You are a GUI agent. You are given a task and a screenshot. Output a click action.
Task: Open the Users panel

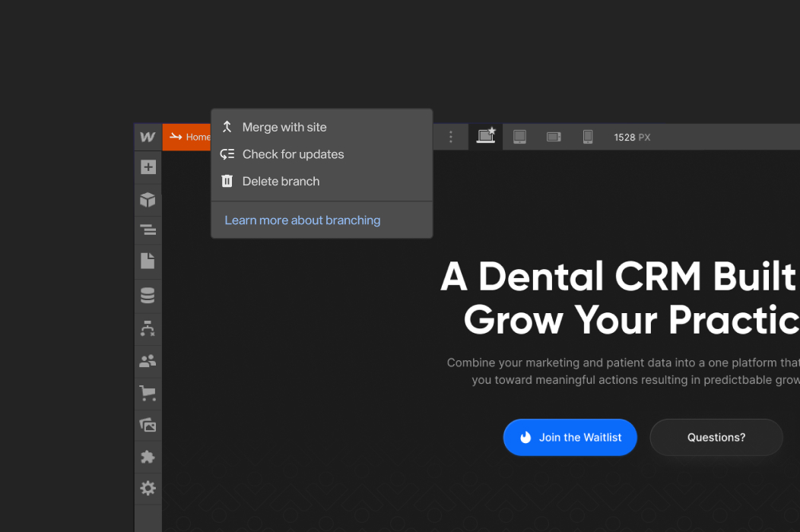click(148, 361)
